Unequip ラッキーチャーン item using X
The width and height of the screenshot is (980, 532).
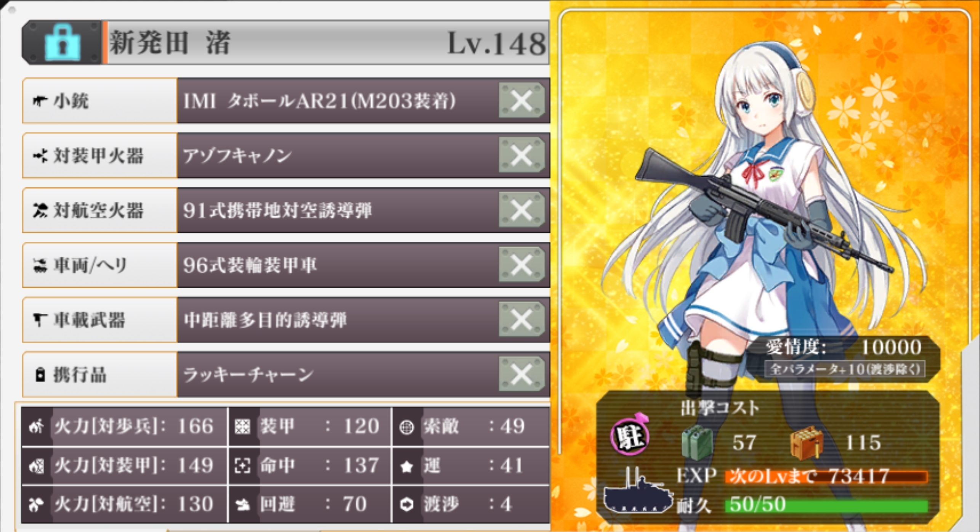521,374
